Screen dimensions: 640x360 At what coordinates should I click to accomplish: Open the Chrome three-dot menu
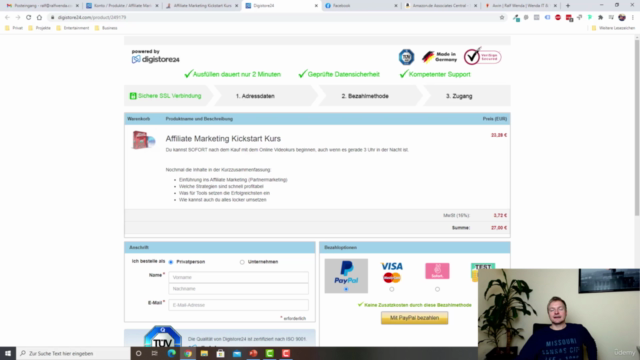click(633, 18)
